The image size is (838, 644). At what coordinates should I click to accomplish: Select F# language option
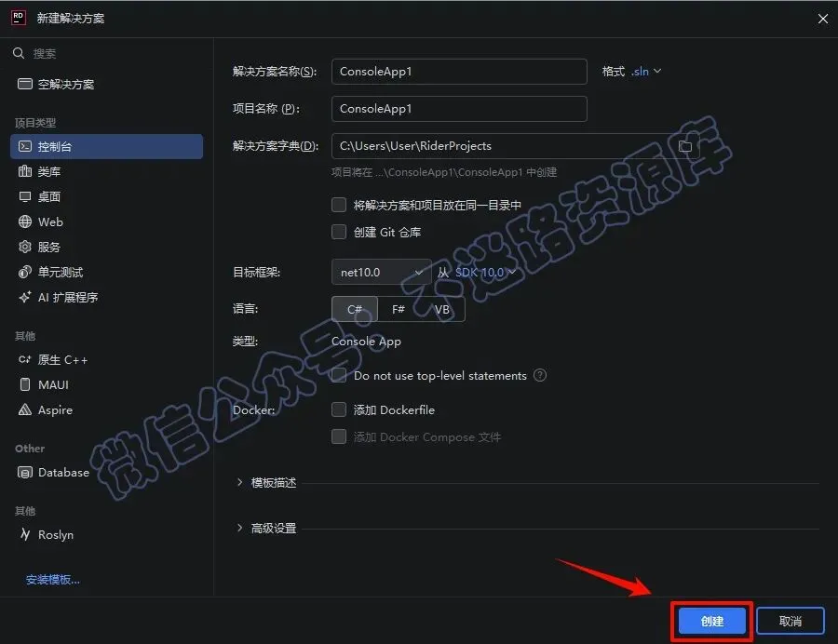pyautogui.click(x=399, y=309)
